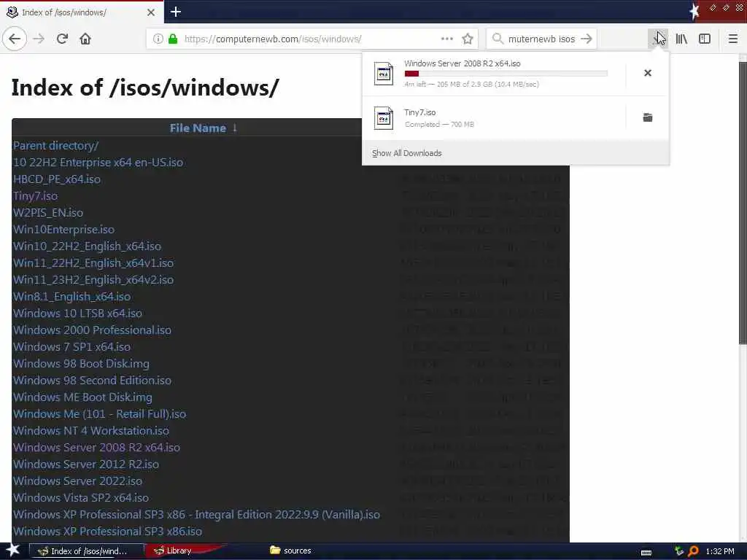Submit the search with the arrow button
This screenshot has height=560, width=747.
(587, 39)
